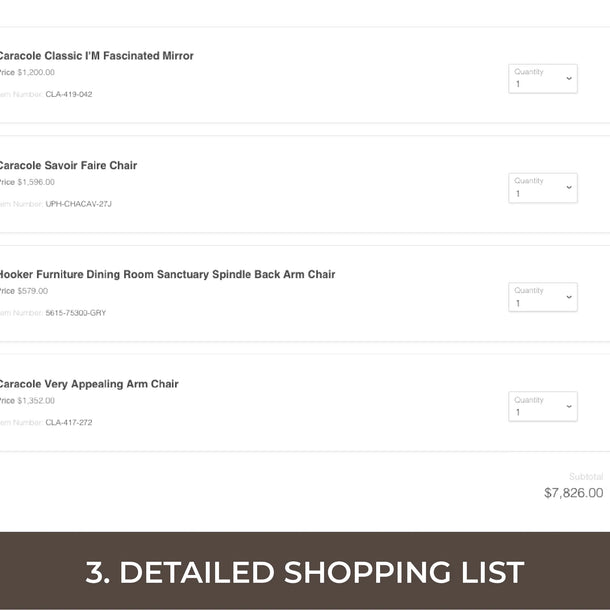Screen dimensions: 610x610
Task: Click the chevron arrow in the Very Appealing Chair quantity box
Action: 569,406
